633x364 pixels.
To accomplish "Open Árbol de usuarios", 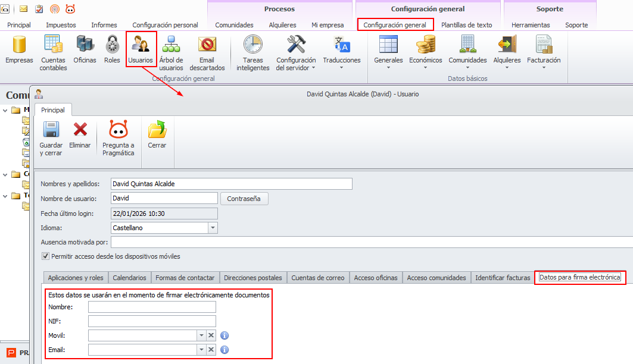I will click(x=171, y=45).
